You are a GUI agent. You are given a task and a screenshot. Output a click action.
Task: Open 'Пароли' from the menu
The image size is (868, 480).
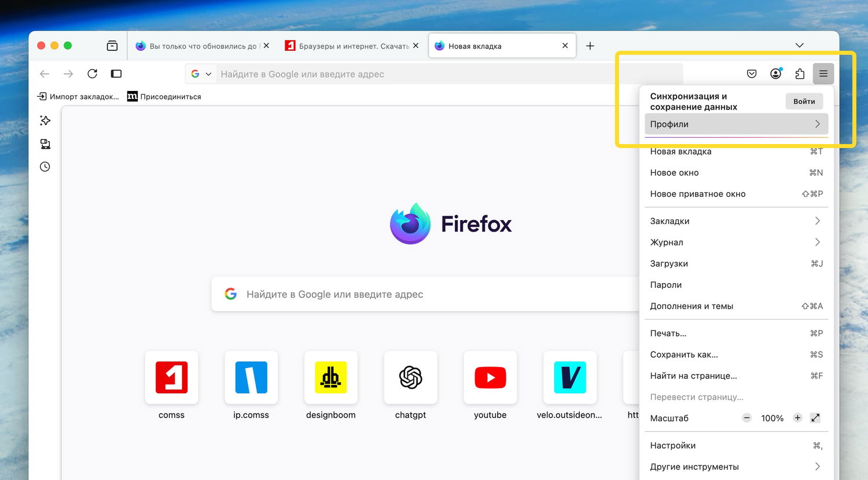(x=737, y=285)
